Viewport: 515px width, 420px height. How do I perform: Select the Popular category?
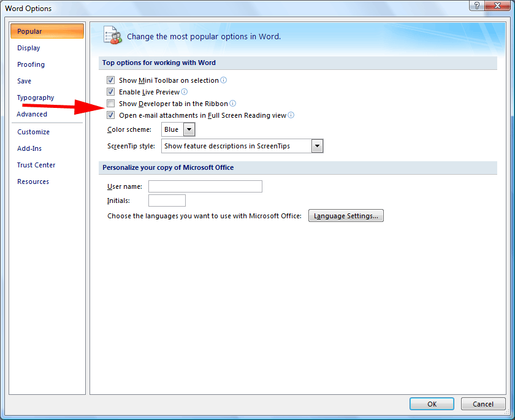coord(47,31)
